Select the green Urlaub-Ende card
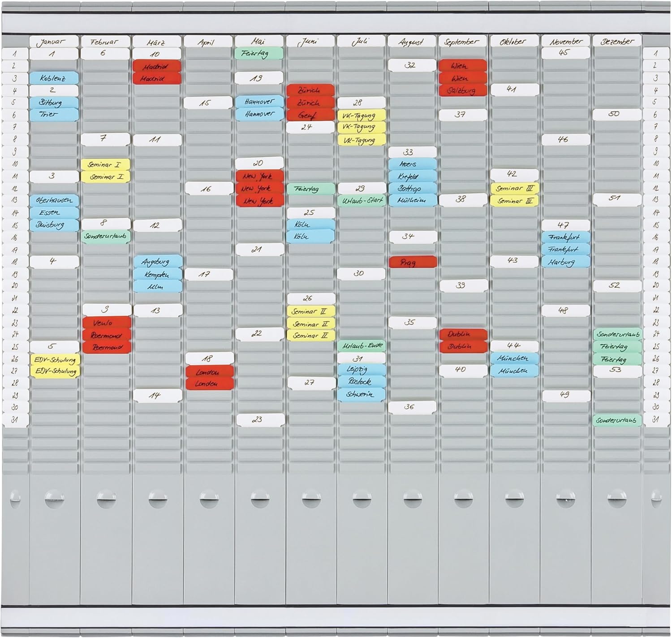This screenshot has width=672, height=638. 361,346
